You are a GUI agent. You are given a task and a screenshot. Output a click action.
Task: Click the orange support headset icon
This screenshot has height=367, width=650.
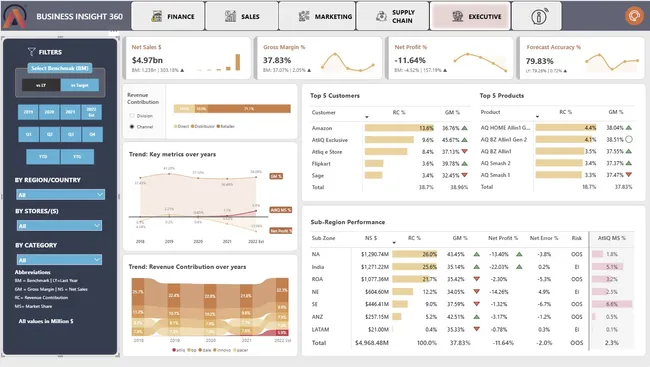634,16
